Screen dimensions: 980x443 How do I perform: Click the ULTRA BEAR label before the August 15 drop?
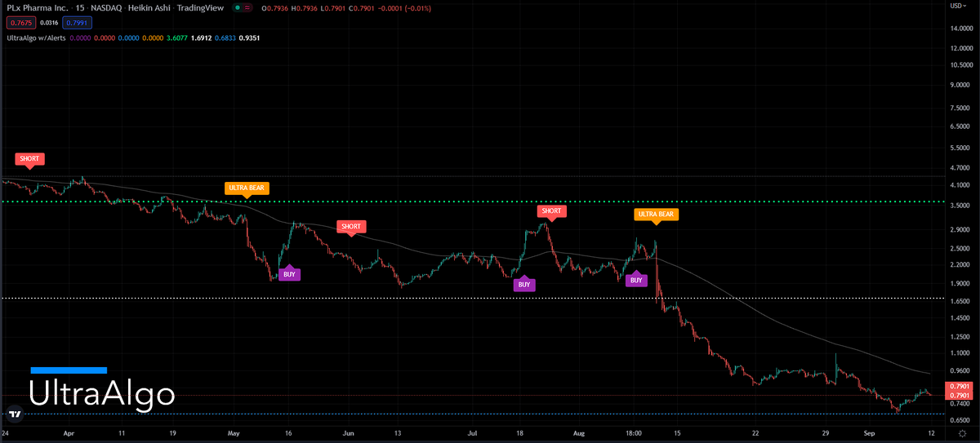pos(656,216)
